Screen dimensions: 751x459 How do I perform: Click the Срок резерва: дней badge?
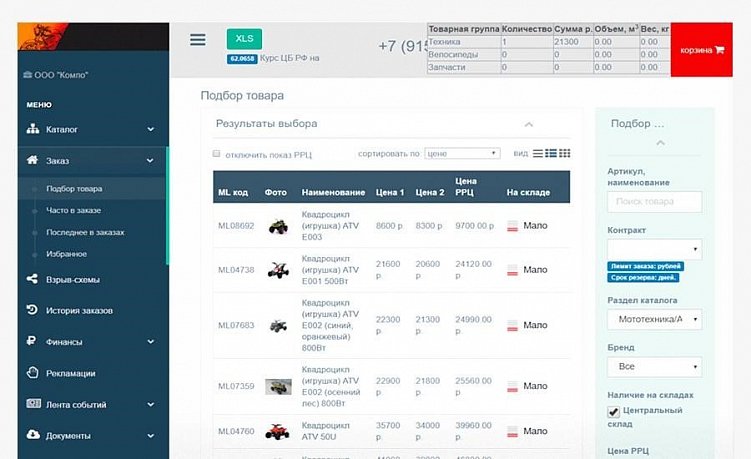tap(643, 277)
